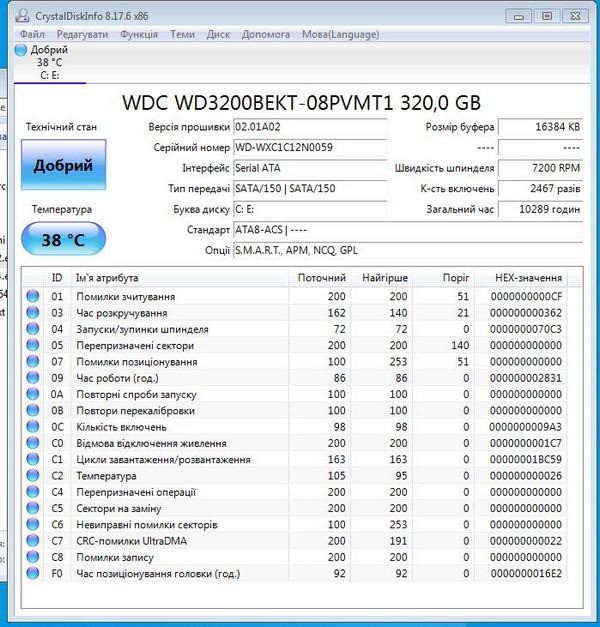Open the Допомога menu
The image size is (600, 627).
(x=266, y=34)
